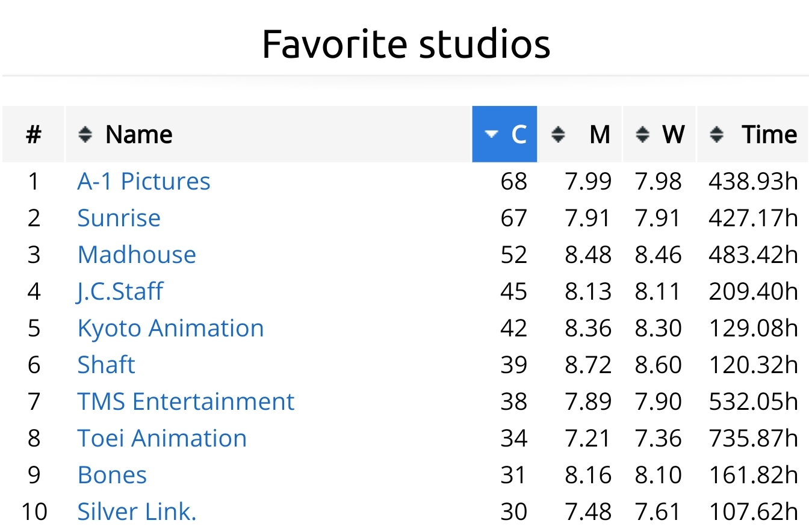The width and height of the screenshot is (809, 532).
Task: Sort by the Name column header text
Action: click(x=139, y=134)
